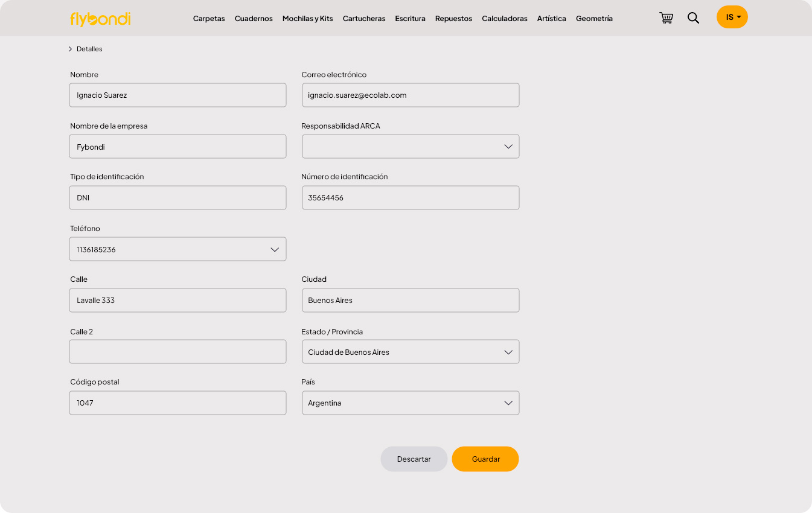Focus the Correo electrónico field
Image resolution: width=812 pixels, height=513 pixels.
[x=411, y=95]
